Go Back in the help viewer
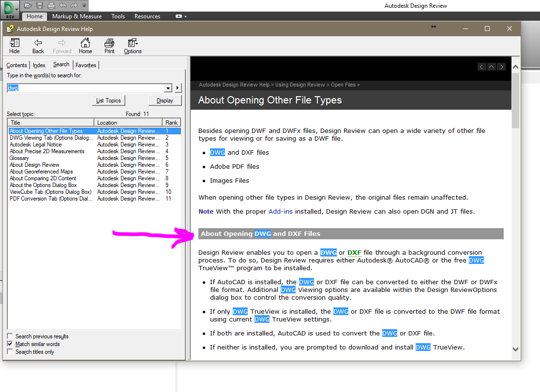The image size is (540, 392). (38, 46)
